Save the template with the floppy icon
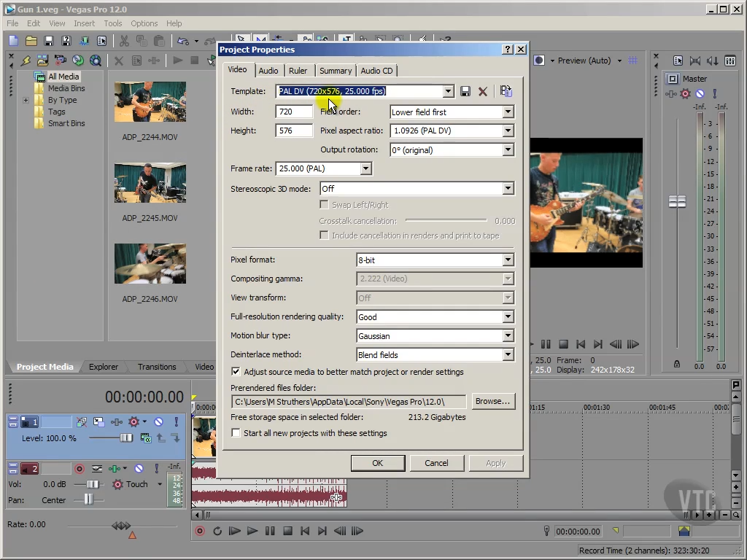Viewport: 747px width, 560px height. point(465,91)
